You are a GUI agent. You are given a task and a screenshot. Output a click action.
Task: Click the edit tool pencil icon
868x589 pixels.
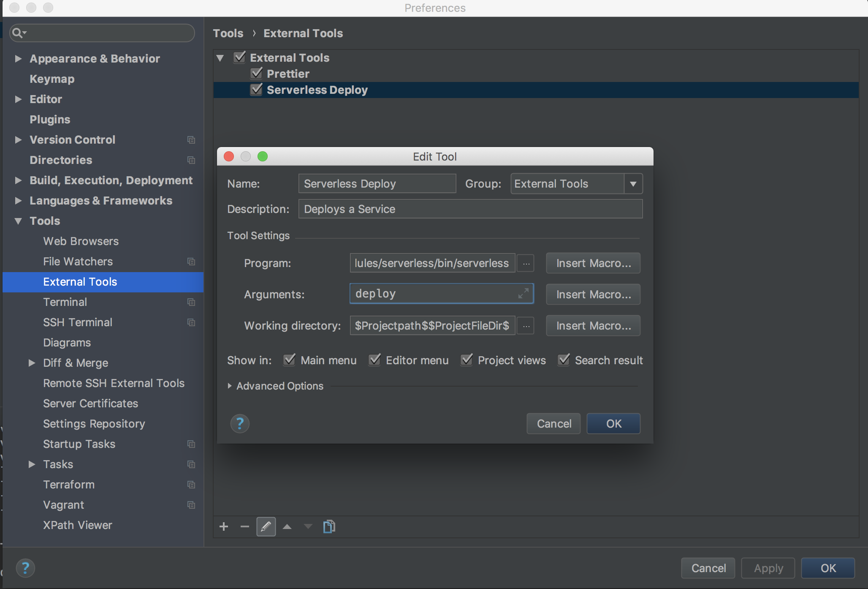[266, 526]
